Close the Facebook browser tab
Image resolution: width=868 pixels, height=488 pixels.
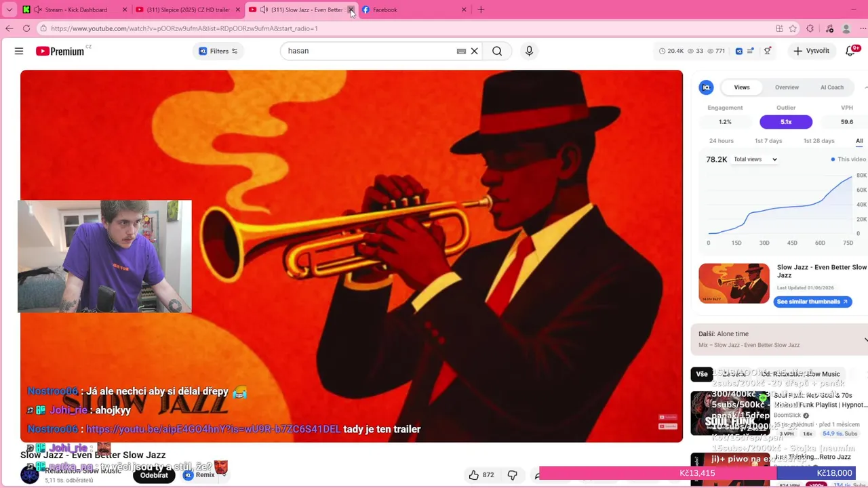pos(464,9)
